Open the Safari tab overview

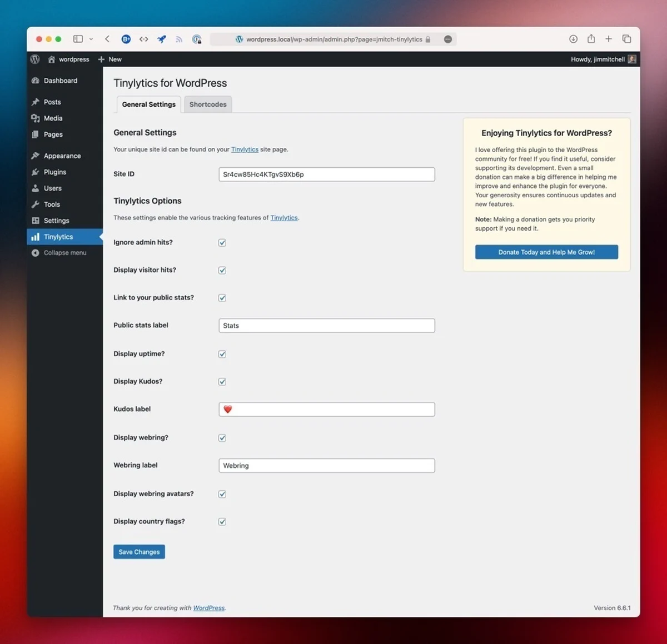pyautogui.click(x=626, y=39)
